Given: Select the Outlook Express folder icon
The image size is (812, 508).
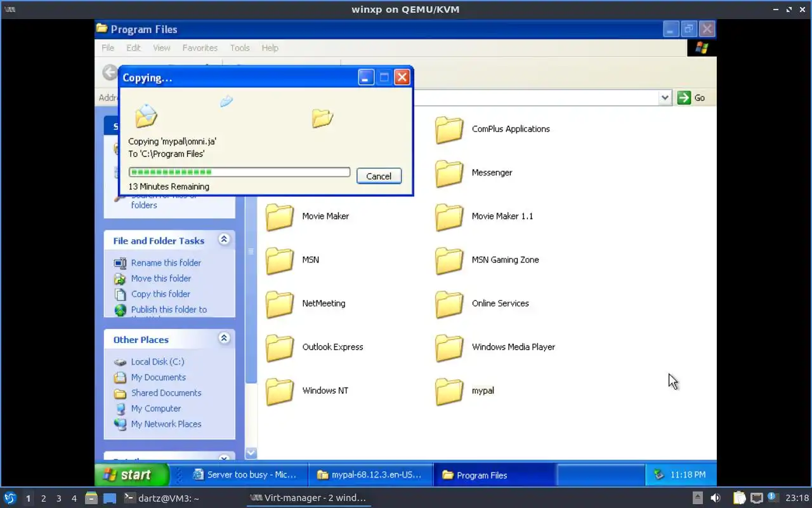Looking at the screenshot, I should (x=280, y=348).
